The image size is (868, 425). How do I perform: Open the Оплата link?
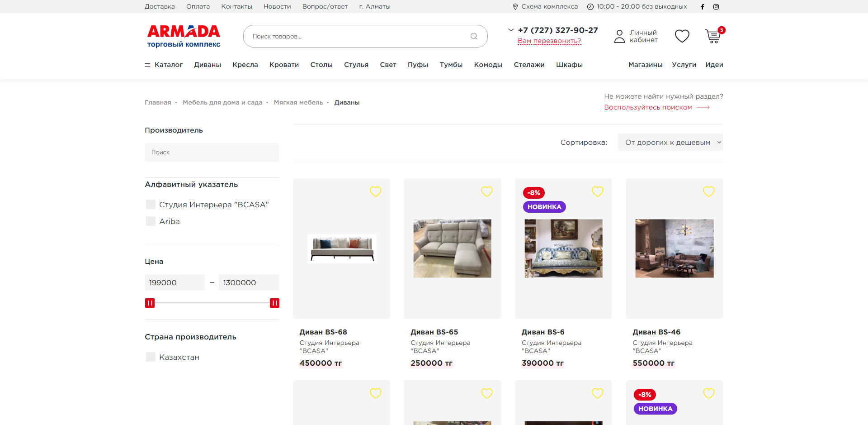click(198, 7)
